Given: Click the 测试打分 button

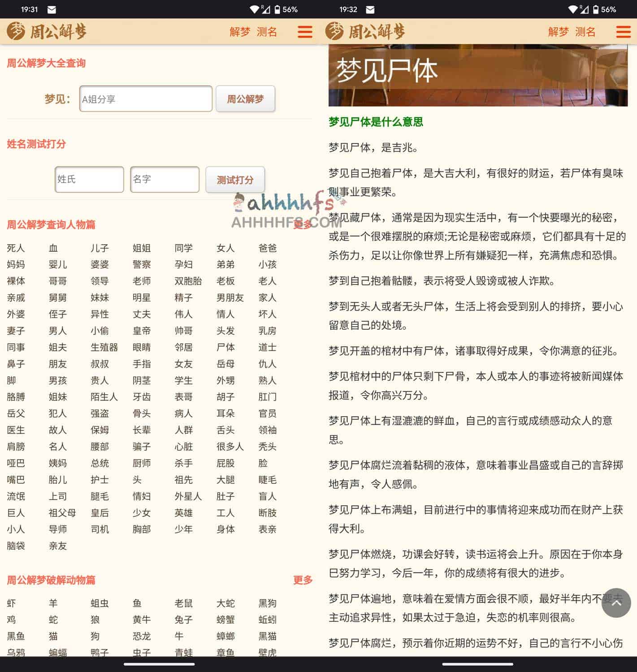Looking at the screenshot, I should coord(235,180).
